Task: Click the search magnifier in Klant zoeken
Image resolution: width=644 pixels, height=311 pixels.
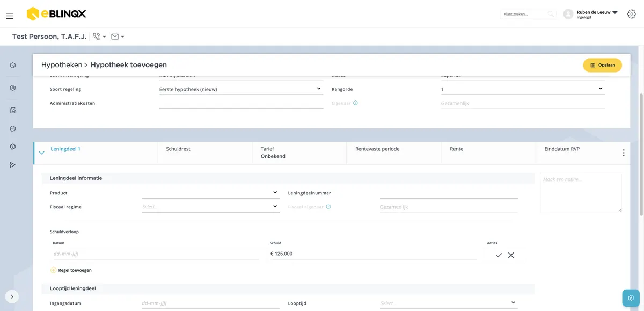Action: pyautogui.click(x=551, y=14)
